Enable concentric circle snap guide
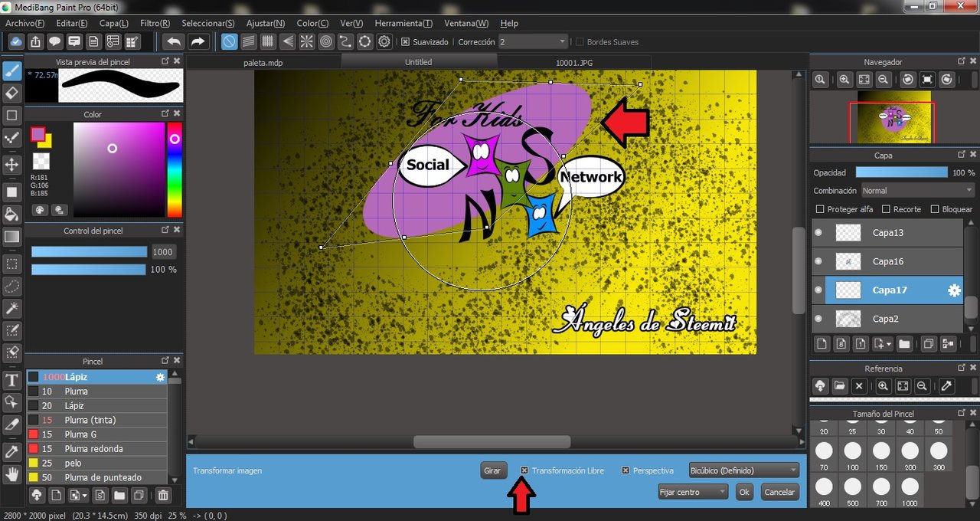This screenshot has height=521, width=980. click(x=326, y=41)
